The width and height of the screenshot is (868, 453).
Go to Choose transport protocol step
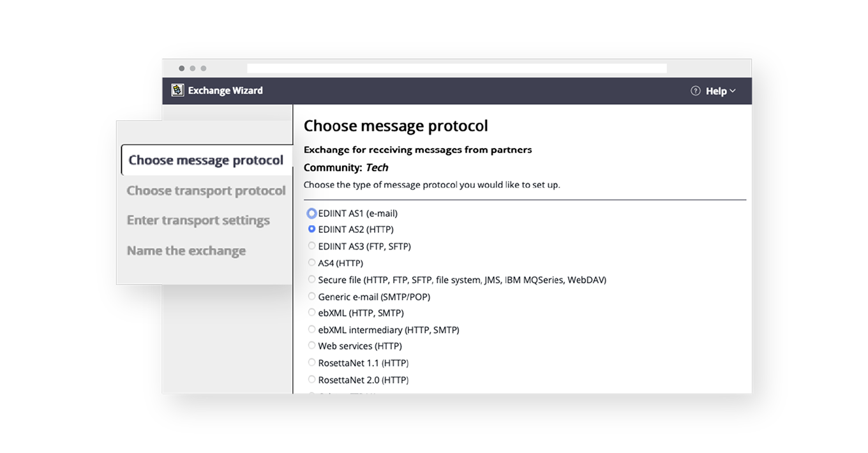click(x=206, y=191)
